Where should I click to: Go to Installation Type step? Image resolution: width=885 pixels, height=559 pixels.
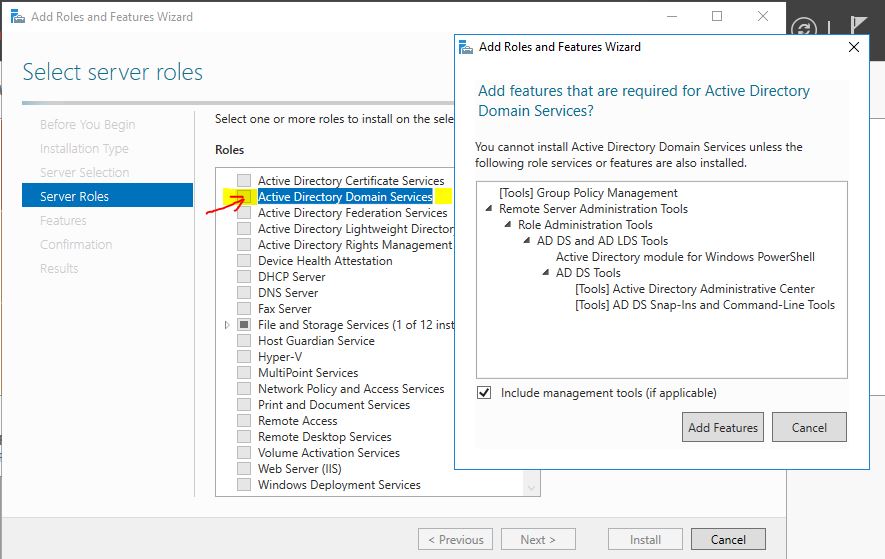pyautogui.click(x=84, y=149)
